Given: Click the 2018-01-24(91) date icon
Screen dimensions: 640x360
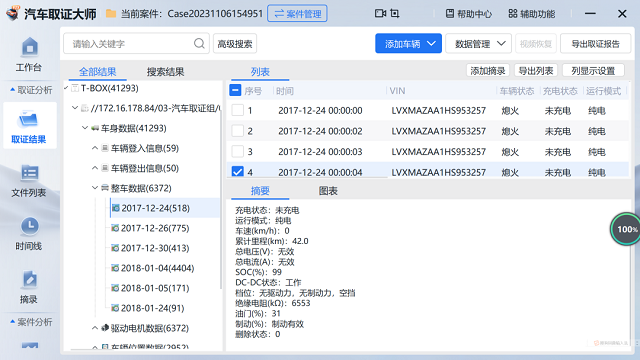Looking at the screenshot, I should coord(116,308).
